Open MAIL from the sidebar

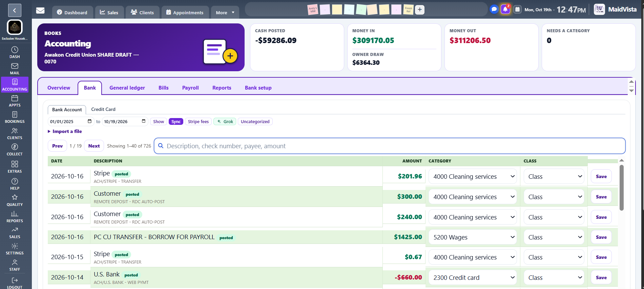tap(15, 69)
